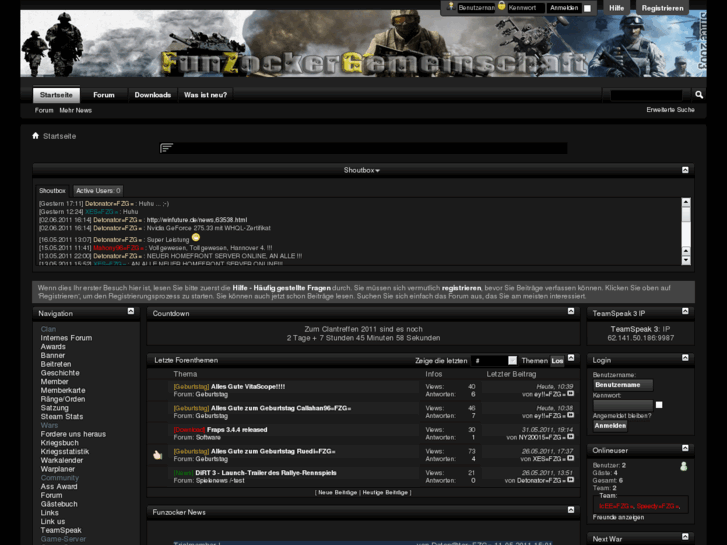Click the Shoutbox scrollbar thumb
727x545 pixels.
tap(686, 214)
